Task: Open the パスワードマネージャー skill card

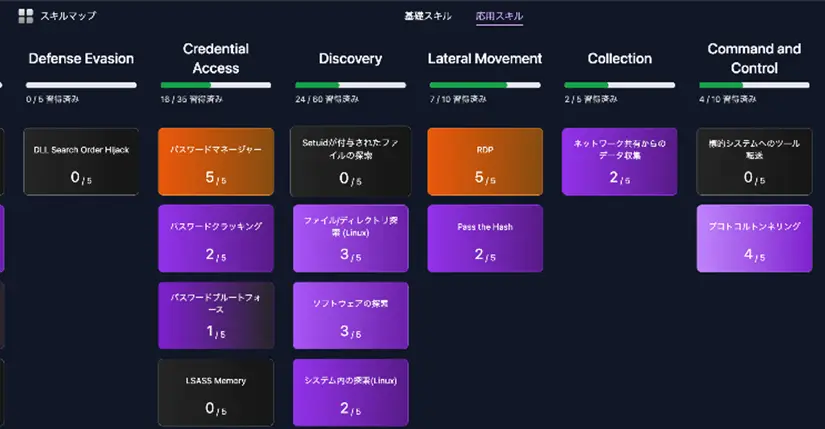Action: [x=216, y=162]
